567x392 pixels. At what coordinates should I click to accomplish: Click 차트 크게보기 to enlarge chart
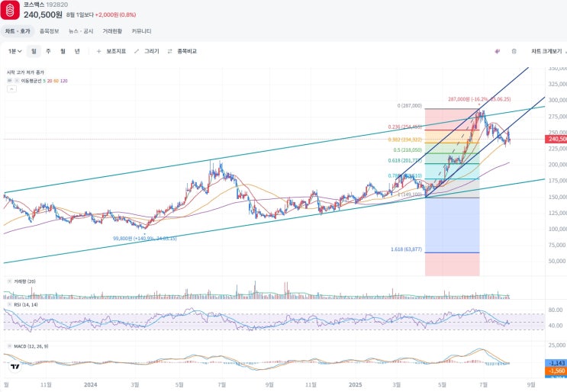[x=546, y=51]
